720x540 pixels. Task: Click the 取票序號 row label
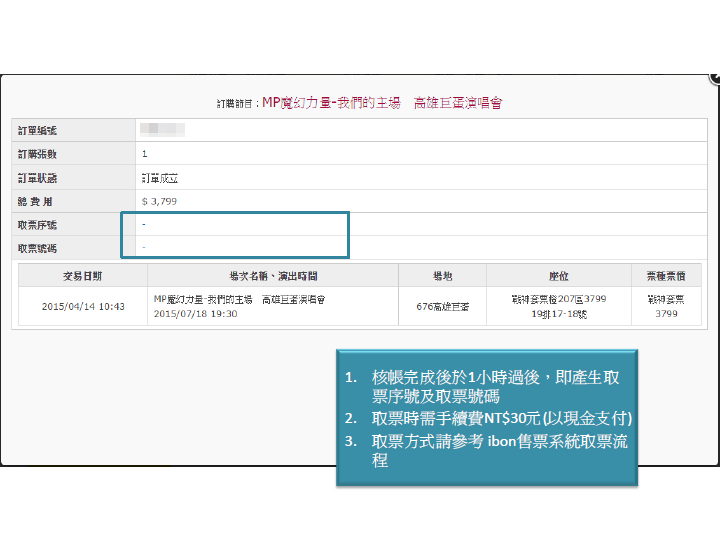pyautogui.click(x=38, y=225)
